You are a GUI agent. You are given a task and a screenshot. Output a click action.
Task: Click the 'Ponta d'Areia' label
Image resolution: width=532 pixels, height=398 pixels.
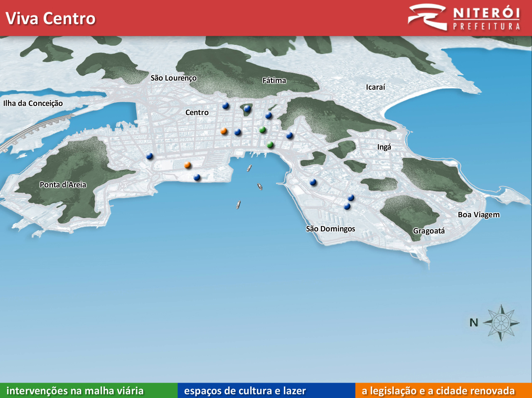pyautogui.click(x=63, y=184)
